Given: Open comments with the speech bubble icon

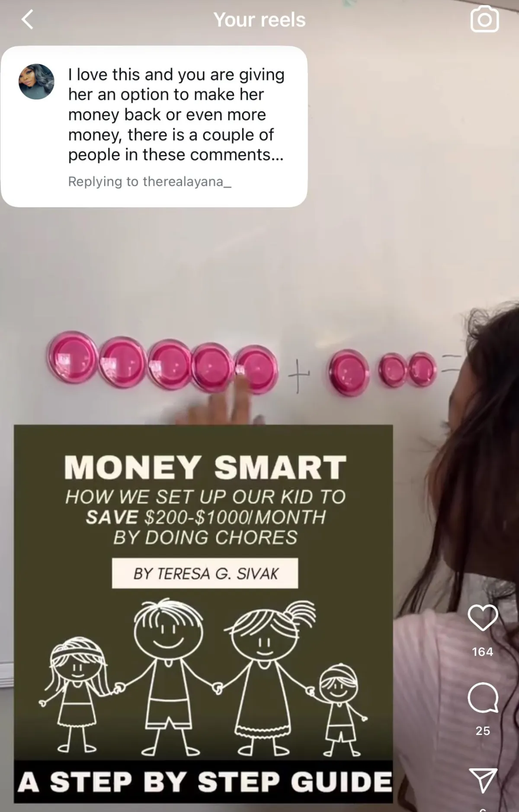Looking at the screenshot, I should click(483, 697).
